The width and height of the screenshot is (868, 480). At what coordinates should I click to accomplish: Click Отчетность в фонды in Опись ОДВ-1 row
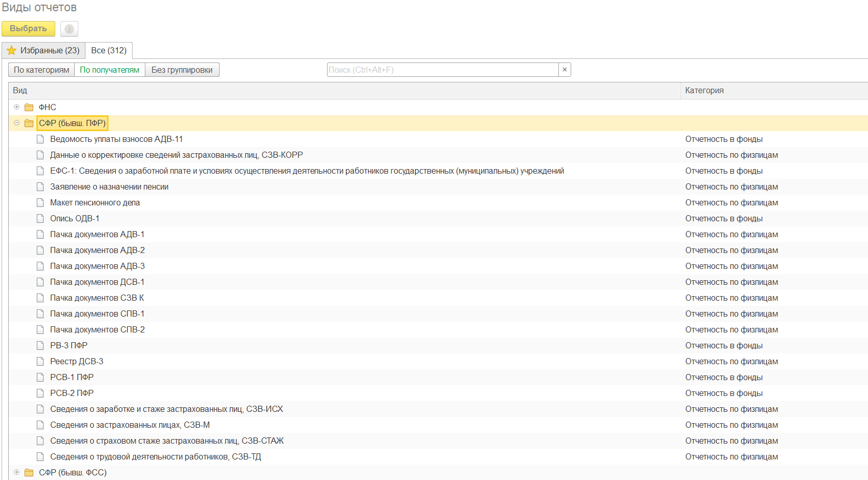(724, 218)
